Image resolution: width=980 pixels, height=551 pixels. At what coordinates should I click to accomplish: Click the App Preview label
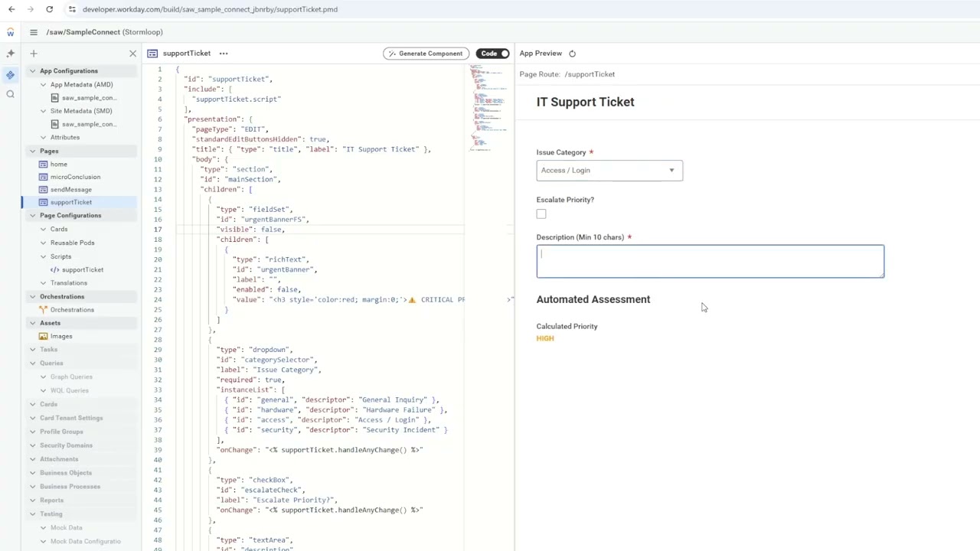click(x=541, y=54)
